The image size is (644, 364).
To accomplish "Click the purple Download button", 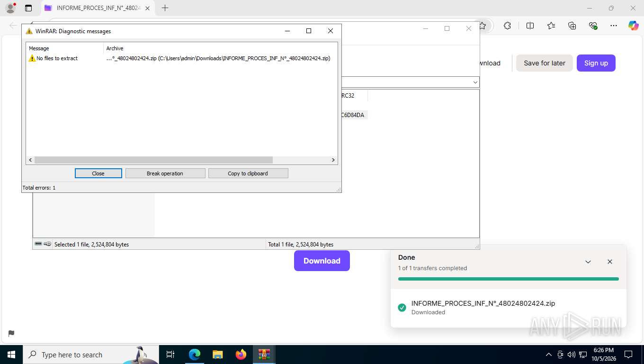I will pos(322,261).
